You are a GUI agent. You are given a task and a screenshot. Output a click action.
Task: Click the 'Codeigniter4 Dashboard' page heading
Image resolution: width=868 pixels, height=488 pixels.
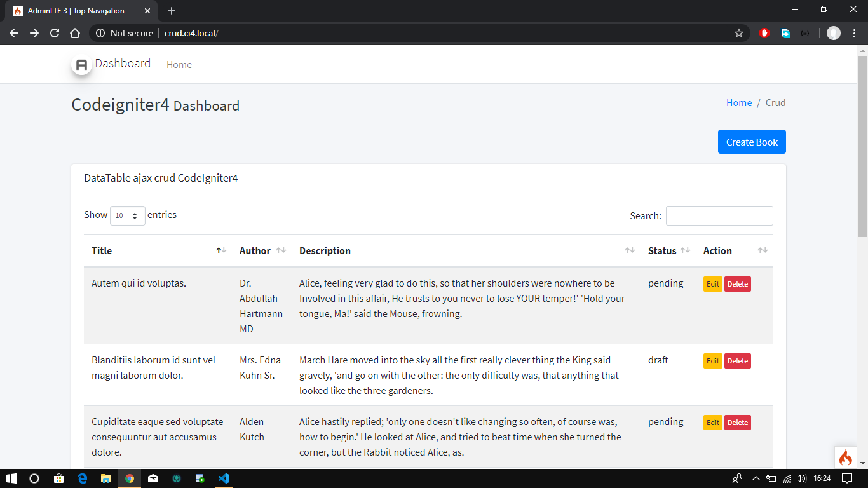(156, 105)
